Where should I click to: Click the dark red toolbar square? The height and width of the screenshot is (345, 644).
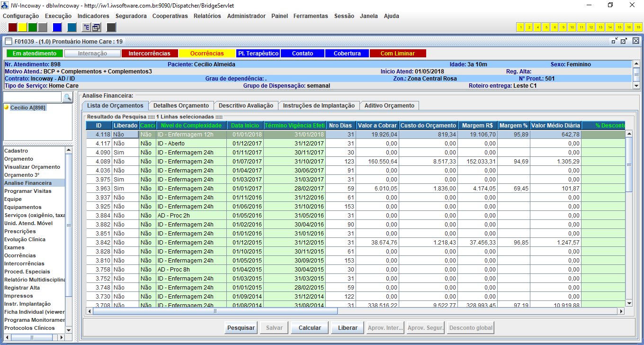(x=13, y=27)
